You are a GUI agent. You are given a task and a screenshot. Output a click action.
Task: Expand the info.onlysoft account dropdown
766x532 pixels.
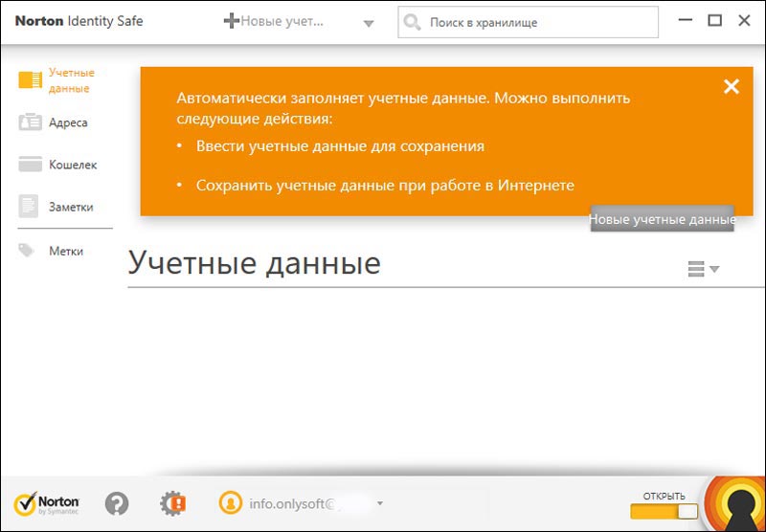click(380, 502)
